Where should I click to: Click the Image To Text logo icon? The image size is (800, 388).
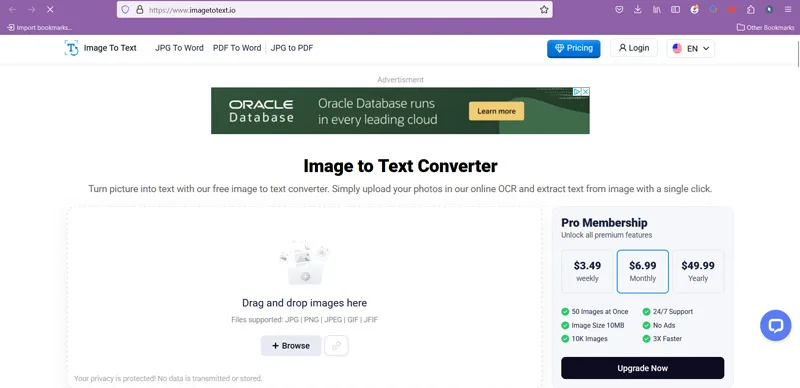71,48
